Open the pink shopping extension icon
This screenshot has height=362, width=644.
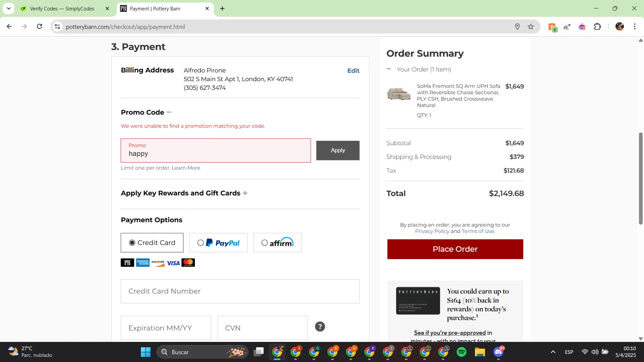tap(582, 27)
